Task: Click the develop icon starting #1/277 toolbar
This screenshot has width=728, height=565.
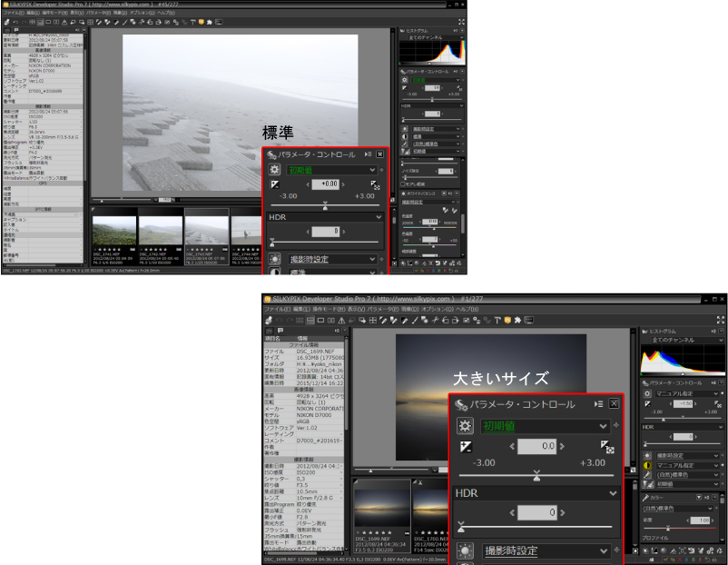Action: pyautogui.click(x=269, y=320)
